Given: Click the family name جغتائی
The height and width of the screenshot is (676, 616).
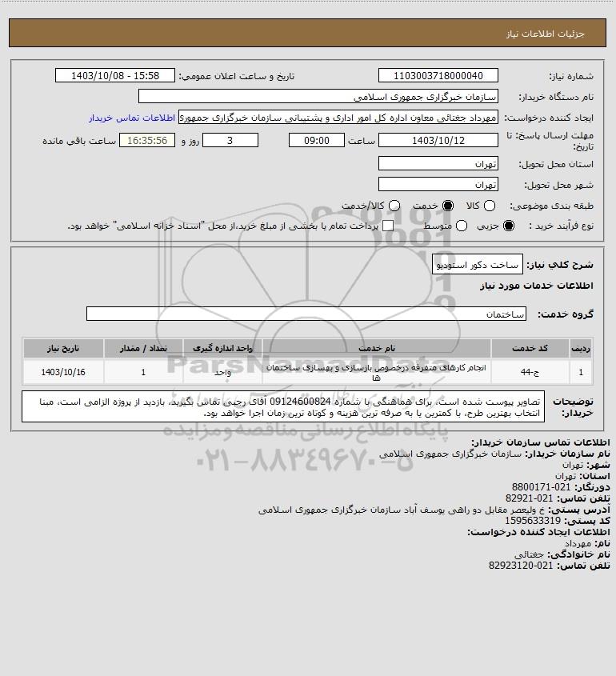Looking at the screenshot, I should click(530, 554).
